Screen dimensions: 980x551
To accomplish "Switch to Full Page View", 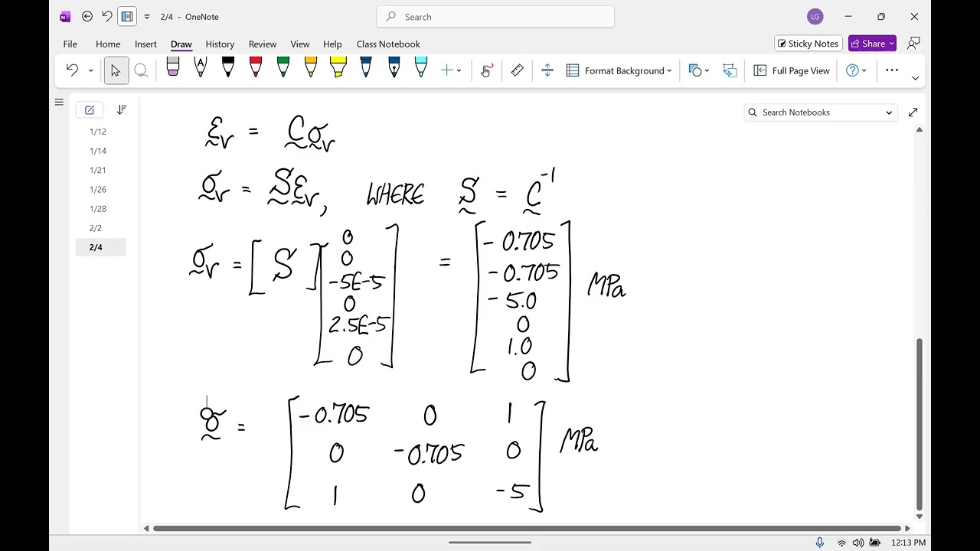I will coord(792,70).
